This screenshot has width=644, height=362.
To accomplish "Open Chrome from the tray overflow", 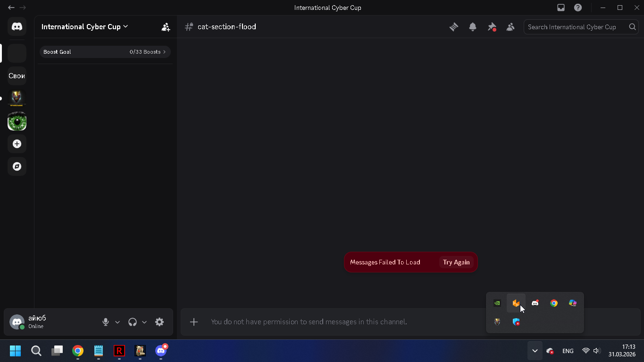I will coord(554,303).
